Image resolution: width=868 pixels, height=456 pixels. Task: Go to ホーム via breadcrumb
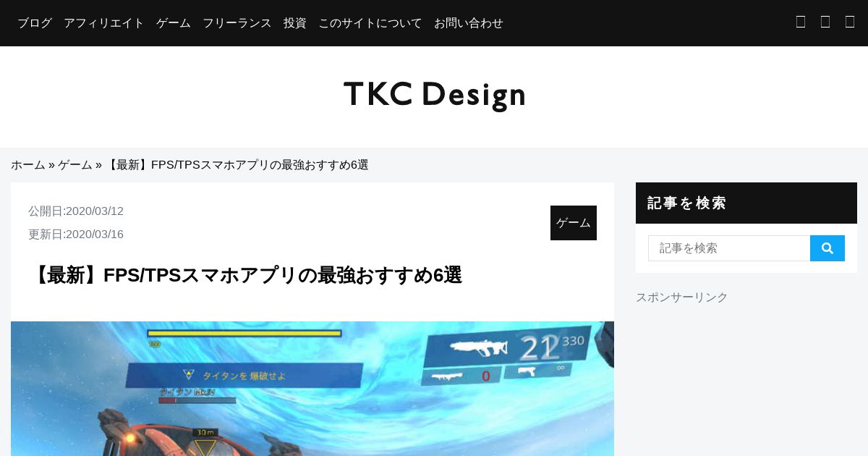pyautogui.click(x=28, y=165)
